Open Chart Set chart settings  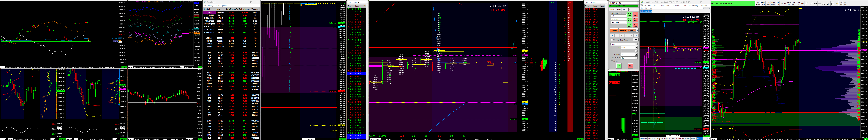click(789, 4)
